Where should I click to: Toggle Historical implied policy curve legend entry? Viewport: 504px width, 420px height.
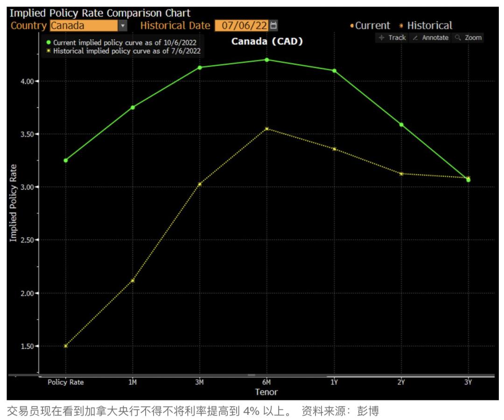(124, 51)
